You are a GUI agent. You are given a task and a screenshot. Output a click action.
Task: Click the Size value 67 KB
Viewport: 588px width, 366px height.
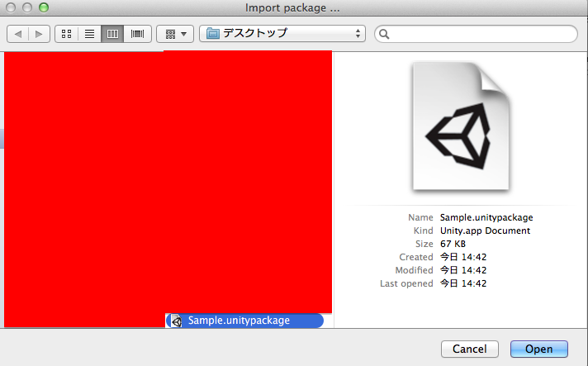pyautogui.click(x=453, y=244)
